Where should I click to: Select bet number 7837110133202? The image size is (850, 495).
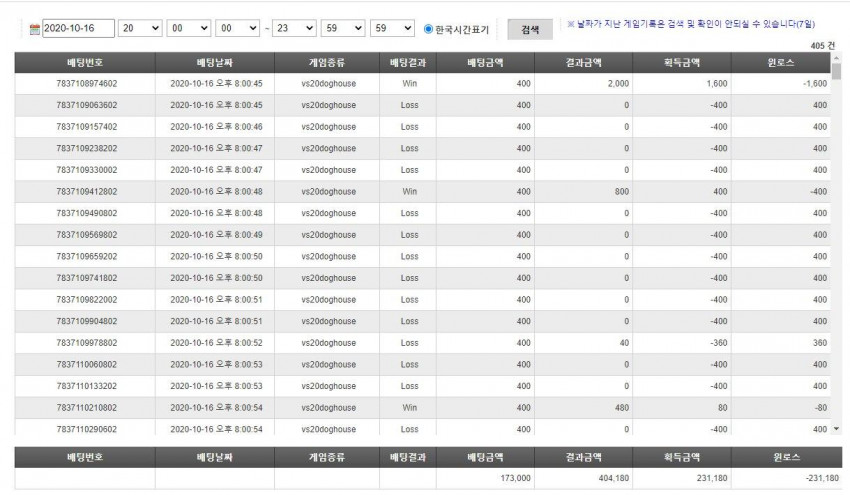click(x=87, y=387)
